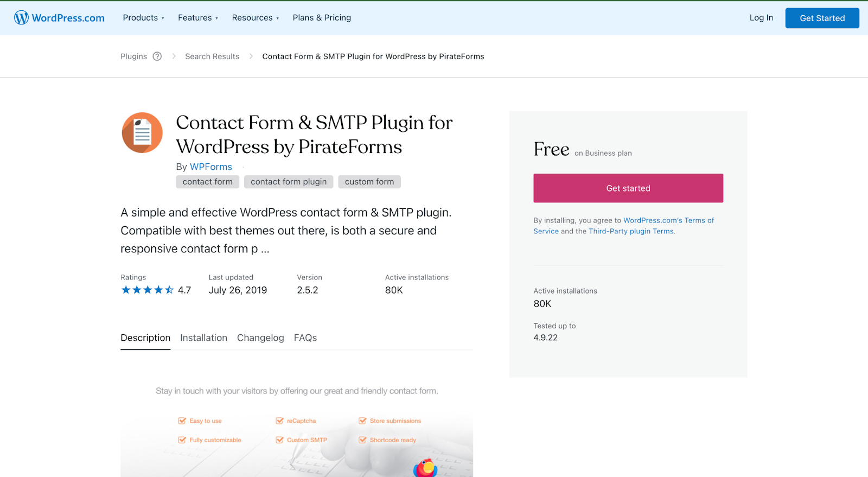Go to Plans & Pricing page
The height and width of the screenshot is (477, 868).
322,18
